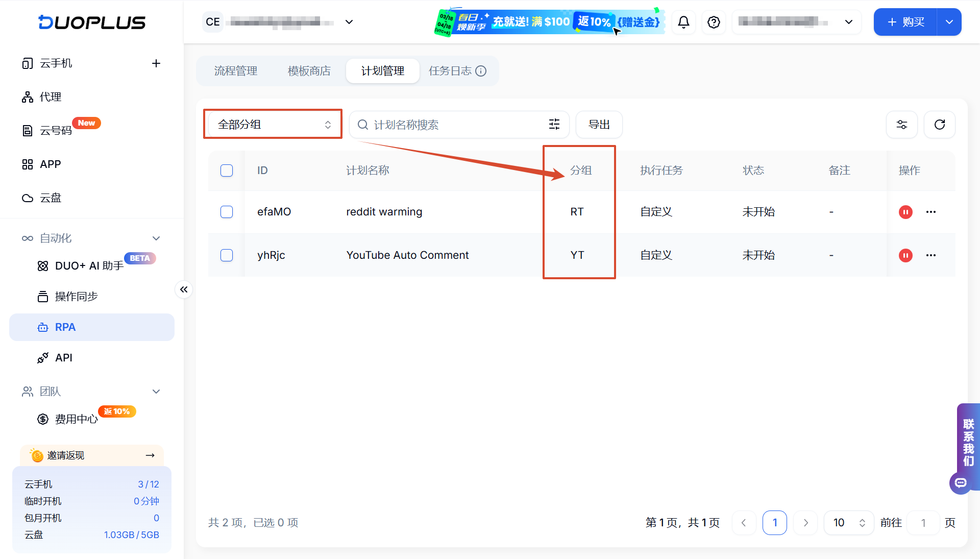The width and height of the screenshot is (980, 559).
Task: Open advanced search filter icon in search box
Action: click(x=554, y=124)
